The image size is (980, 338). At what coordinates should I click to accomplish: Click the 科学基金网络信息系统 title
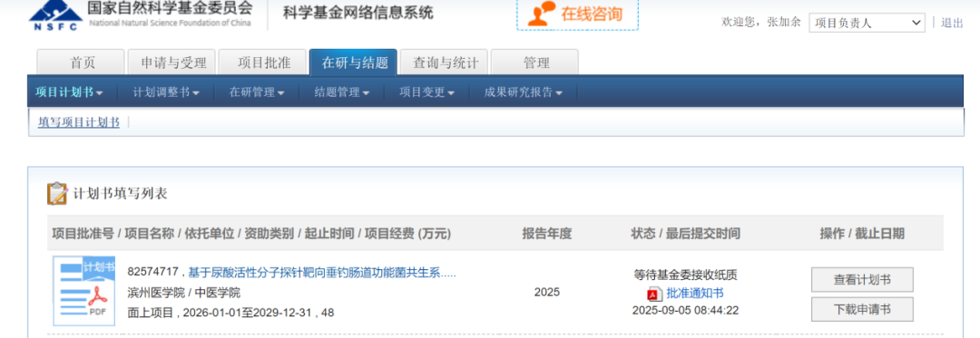coord(358,13)
